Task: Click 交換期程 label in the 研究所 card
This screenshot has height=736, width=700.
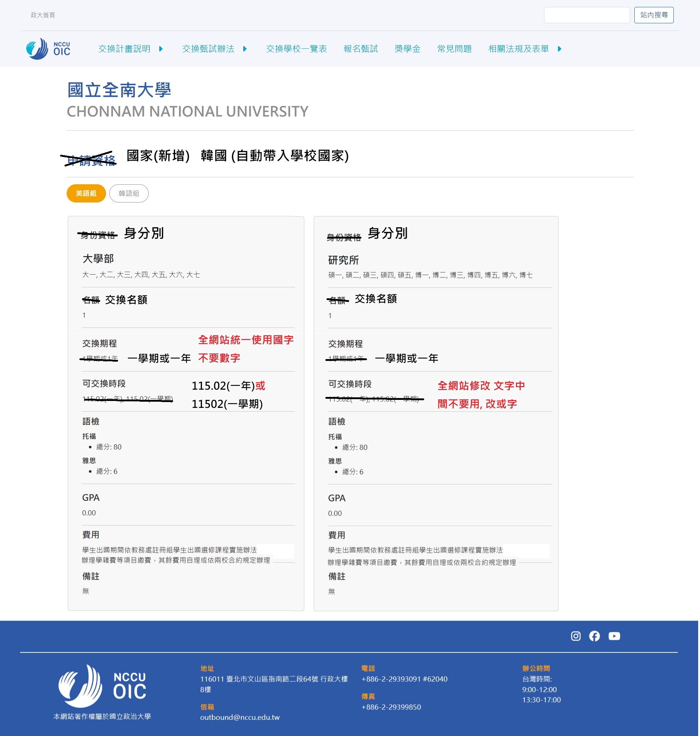Action: tap(345, 344)
